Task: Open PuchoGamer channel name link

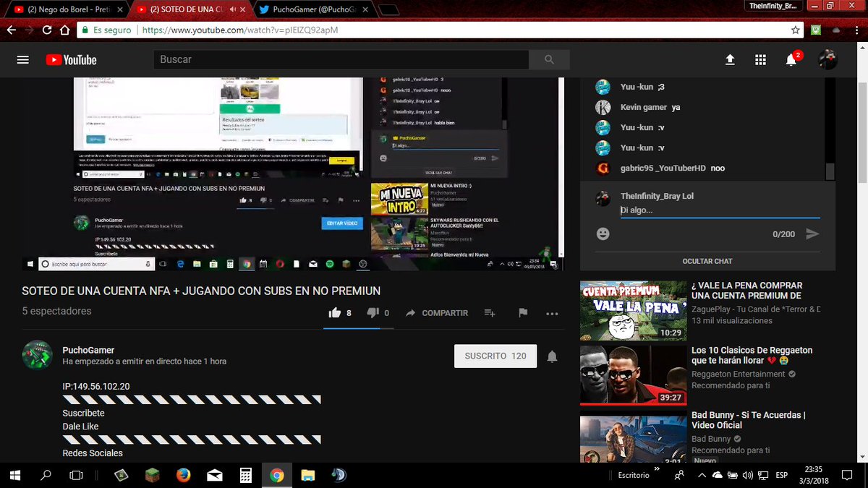Action: (x=88, y=350)
